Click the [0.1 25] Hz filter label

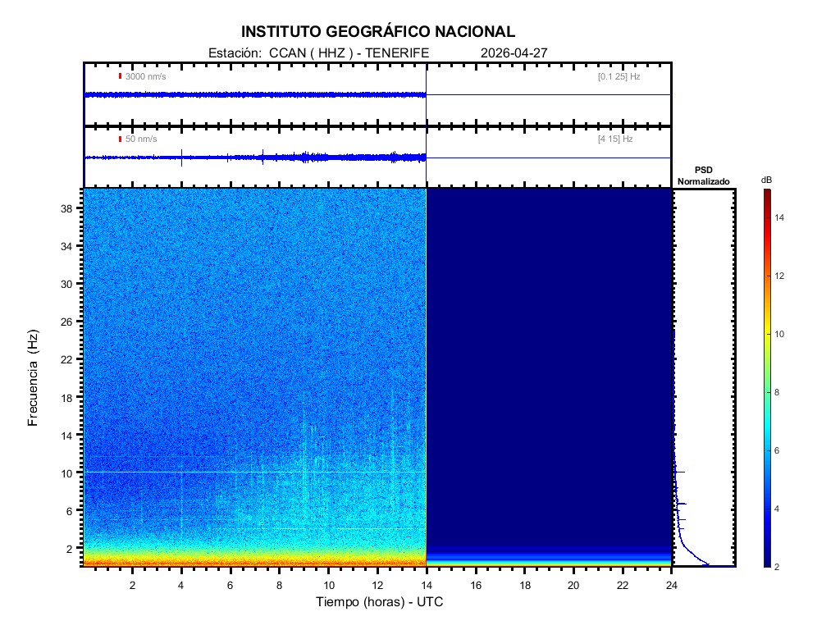tap(619, 76)
